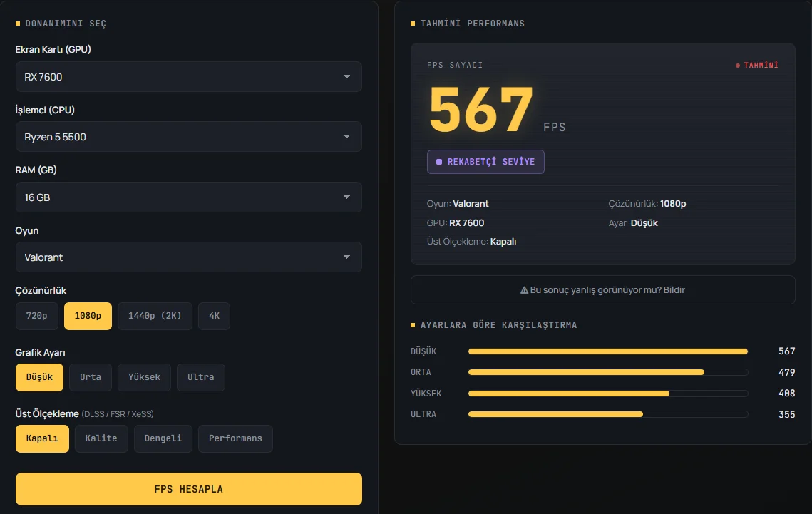Click the ULTRA comparison bar
This screenshot has width=812, height=514.
pos(608,414)
